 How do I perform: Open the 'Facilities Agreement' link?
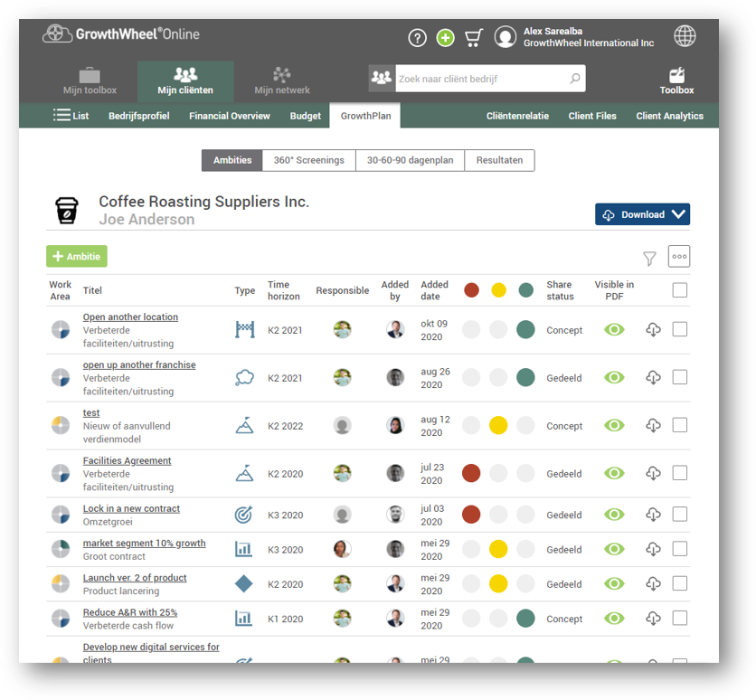point(127,460)
